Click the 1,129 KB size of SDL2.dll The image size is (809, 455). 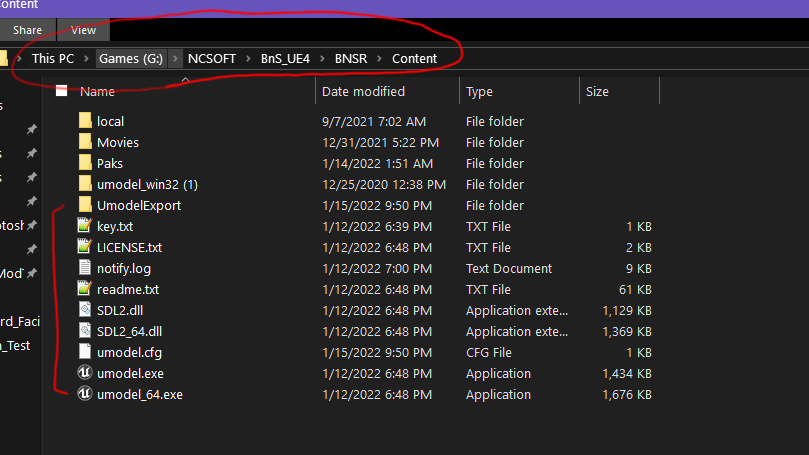(x=627, y=311)
